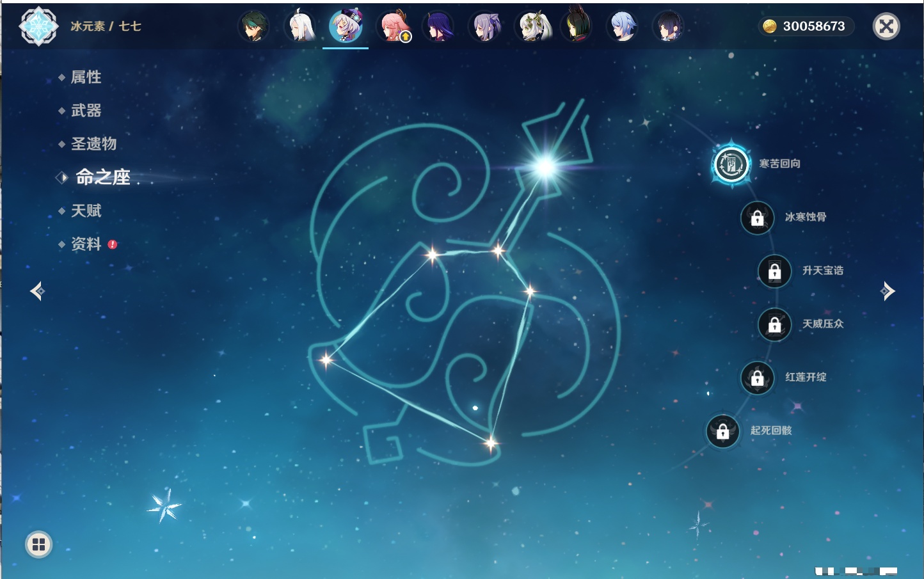Open the locked 升天宝诰 constellation node
This screenshot has height=579, width=924.
(x=775, y=271)
